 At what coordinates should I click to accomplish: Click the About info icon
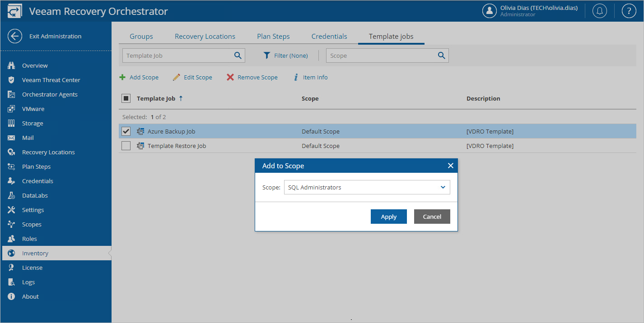click(12, 296)
